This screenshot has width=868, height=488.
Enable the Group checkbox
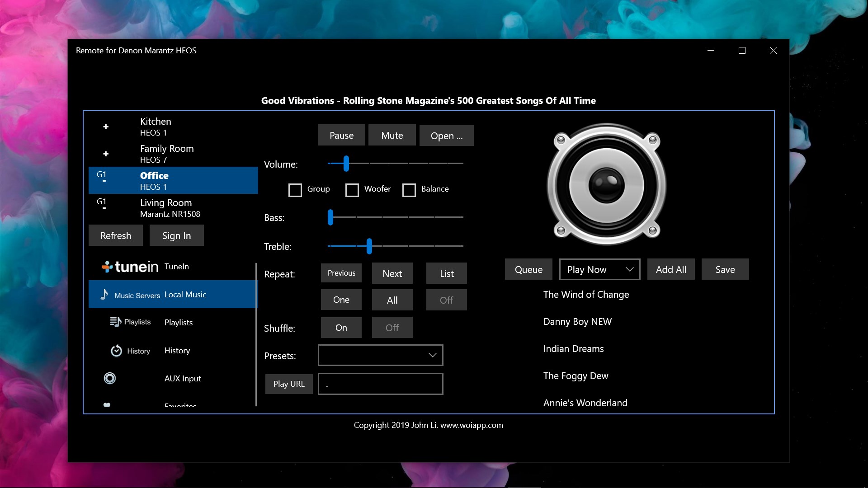(x=295, y=190)
